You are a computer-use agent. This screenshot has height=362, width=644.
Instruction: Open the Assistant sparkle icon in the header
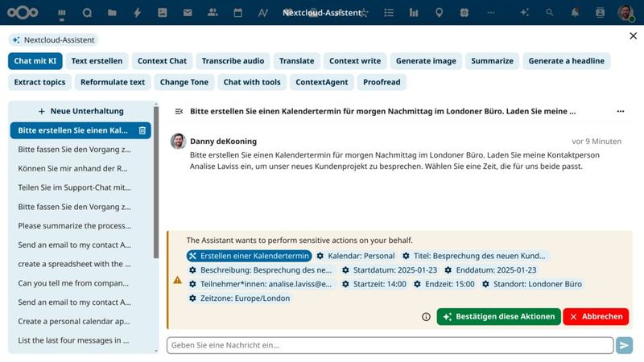tap(525, 13)
